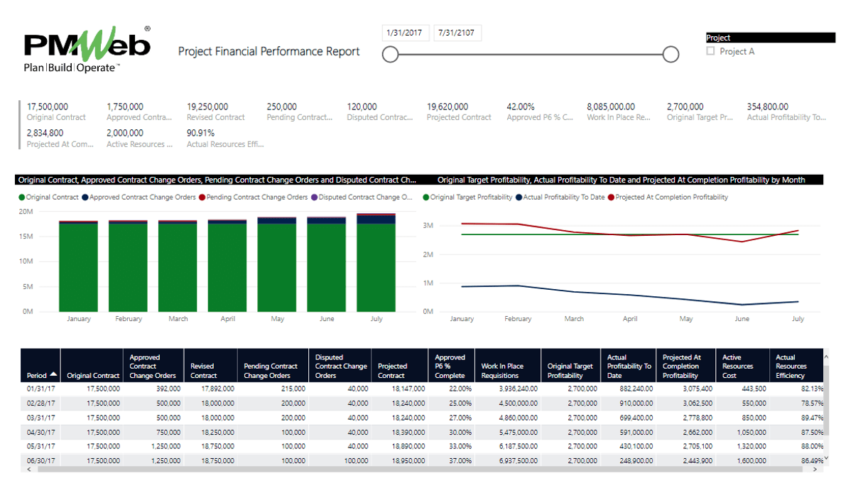Click the 19,620,000 Projected Contract card
Screen dimensions: 868x493
(x=459, y=112)
